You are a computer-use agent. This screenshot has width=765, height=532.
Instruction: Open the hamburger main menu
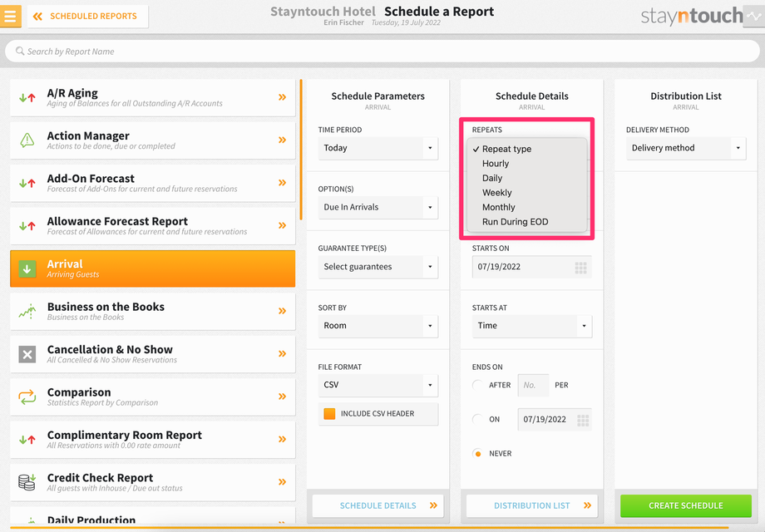coord(10,16)
